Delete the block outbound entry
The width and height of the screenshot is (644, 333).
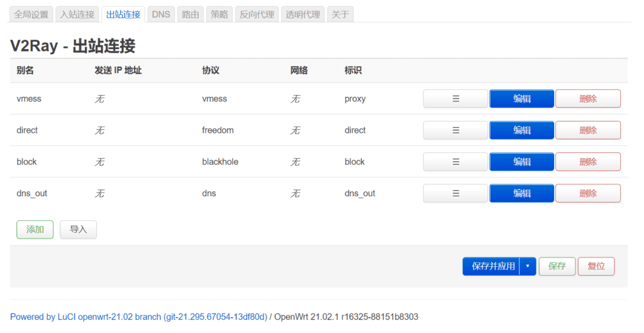coord(588,162)
